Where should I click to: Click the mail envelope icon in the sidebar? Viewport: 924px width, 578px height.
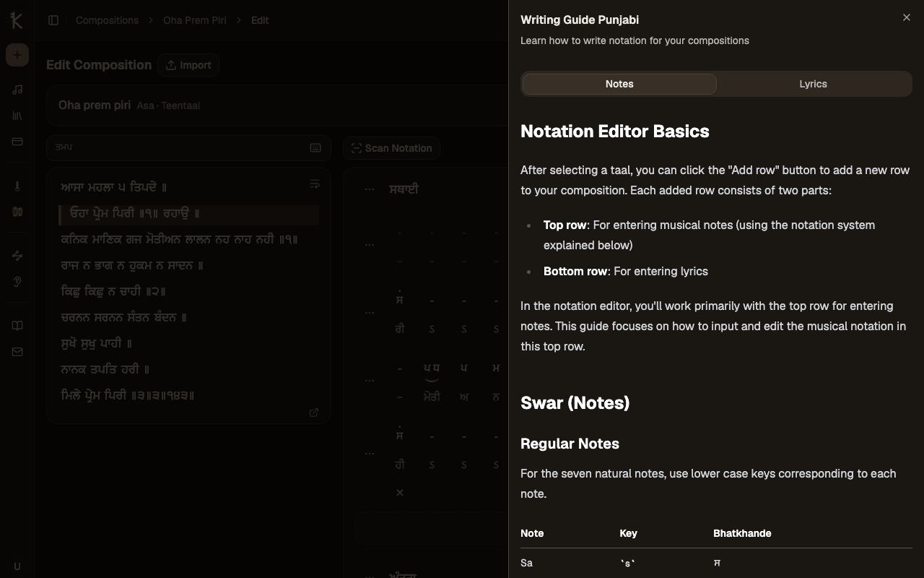coord(17,352)
